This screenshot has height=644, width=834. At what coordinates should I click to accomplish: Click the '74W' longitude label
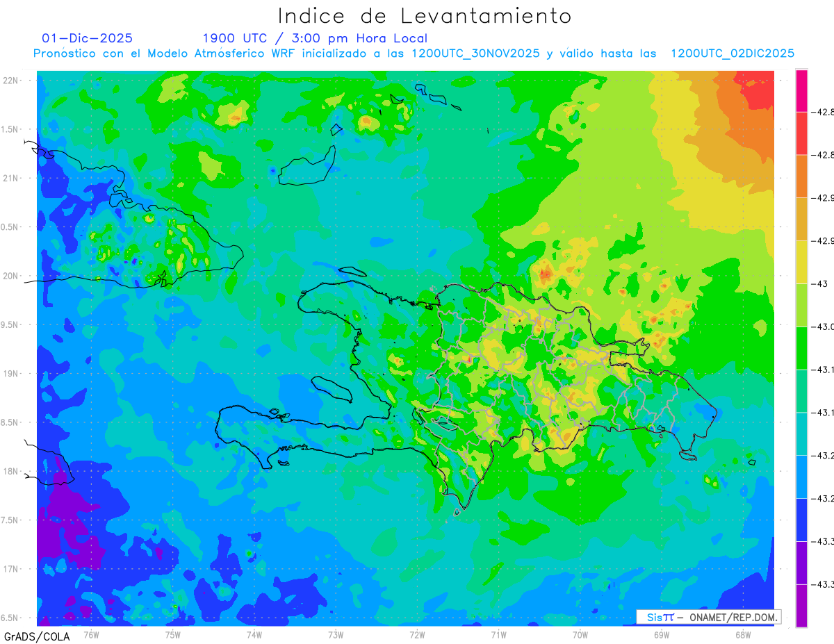point(254,634)
